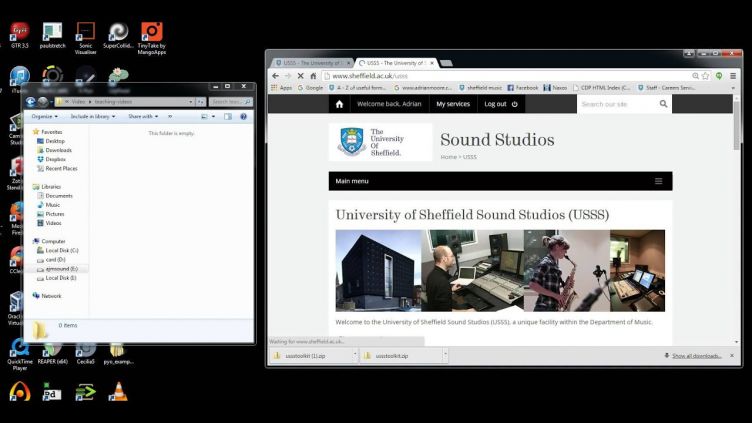Click Chrome home button
Viewport: 752px width, 423px height.
pyautogui.click(x=313, y=76)
